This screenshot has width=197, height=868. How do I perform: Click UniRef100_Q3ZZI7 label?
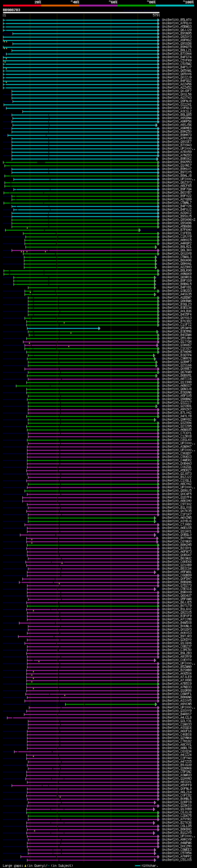177,403
